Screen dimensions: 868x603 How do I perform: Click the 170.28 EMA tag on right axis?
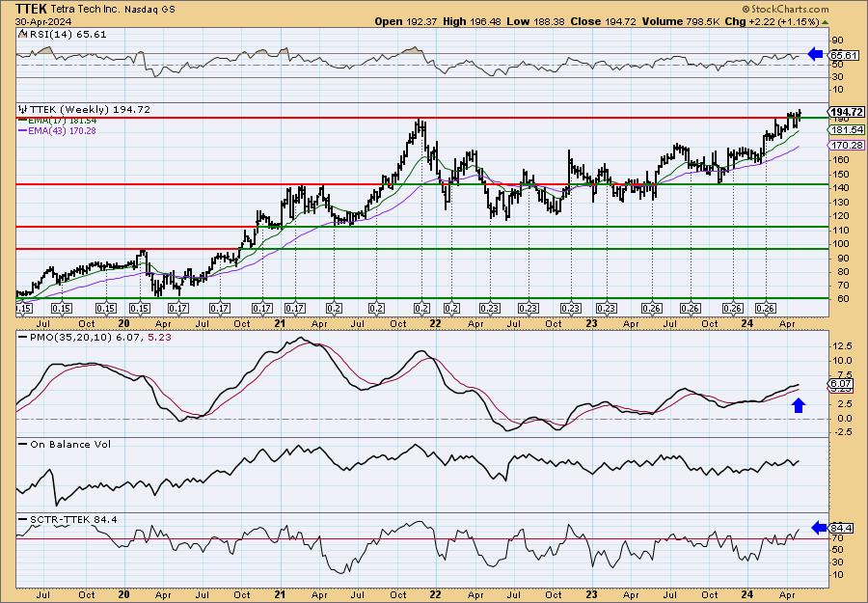pos(848,145)
